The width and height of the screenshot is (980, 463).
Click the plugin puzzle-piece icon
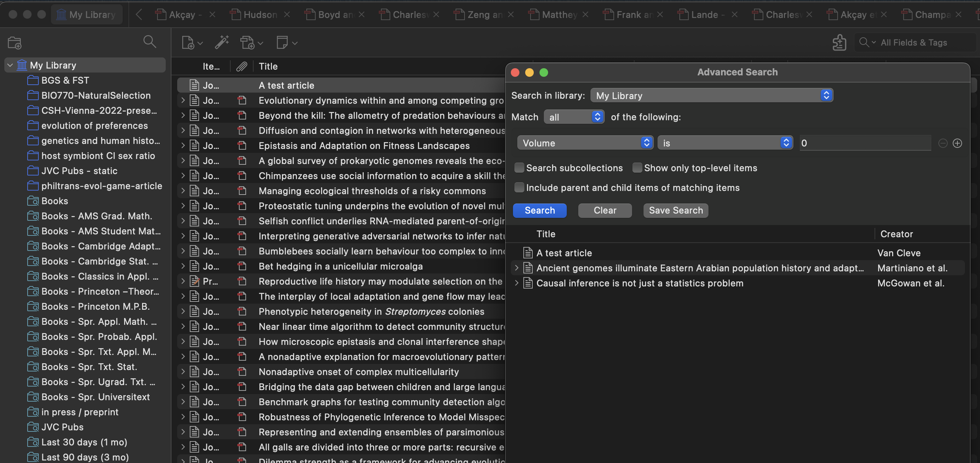click(839, 42)
